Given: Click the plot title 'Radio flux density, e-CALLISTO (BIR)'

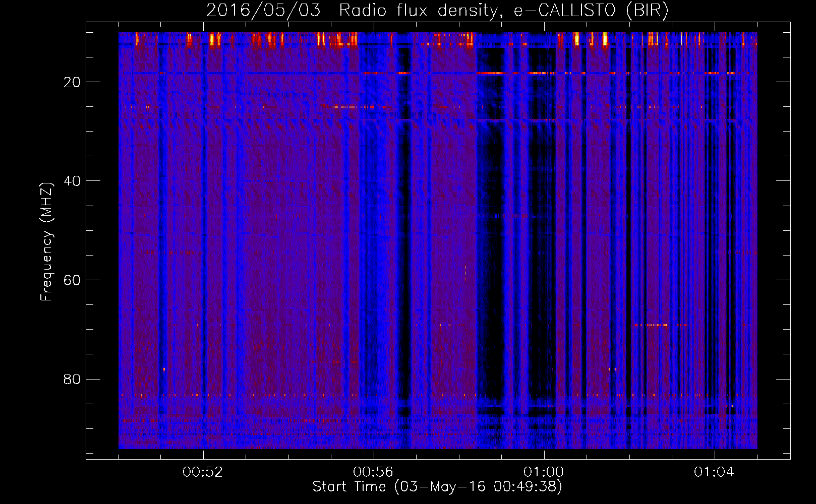Looking at the screenshot, I should click(x=503, y=11).
